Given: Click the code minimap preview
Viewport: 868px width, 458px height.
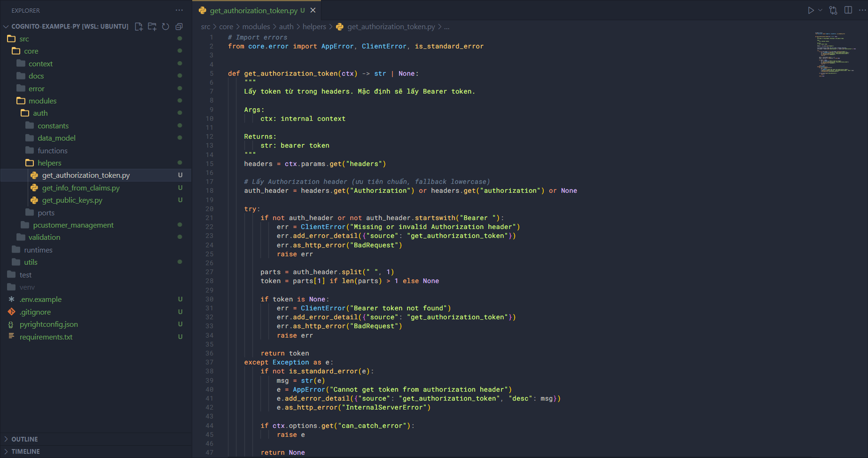Looking at the screenshot, I should (836, 54).
